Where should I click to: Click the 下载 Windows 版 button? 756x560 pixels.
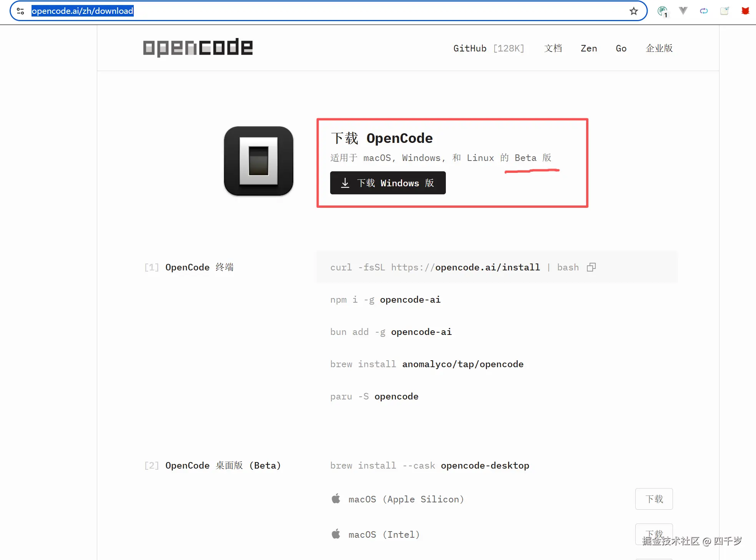pyautogui.click(x=387, y=183)
